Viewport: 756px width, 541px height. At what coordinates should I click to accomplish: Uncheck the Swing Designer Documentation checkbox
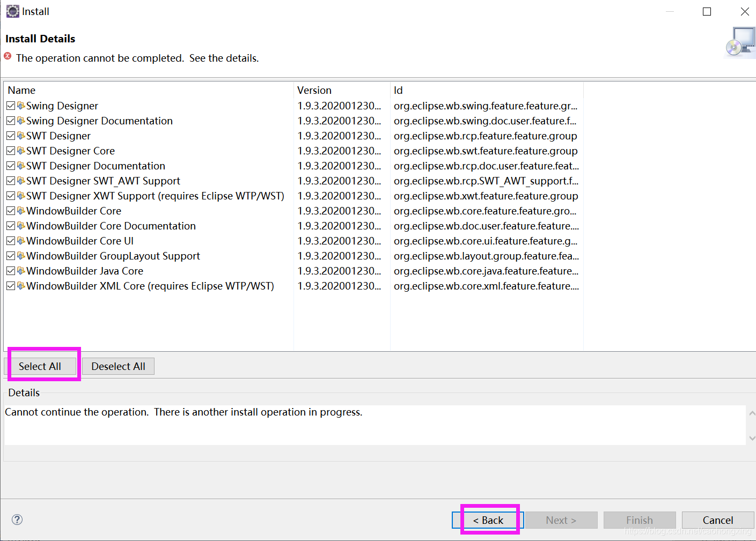(11, 121)
